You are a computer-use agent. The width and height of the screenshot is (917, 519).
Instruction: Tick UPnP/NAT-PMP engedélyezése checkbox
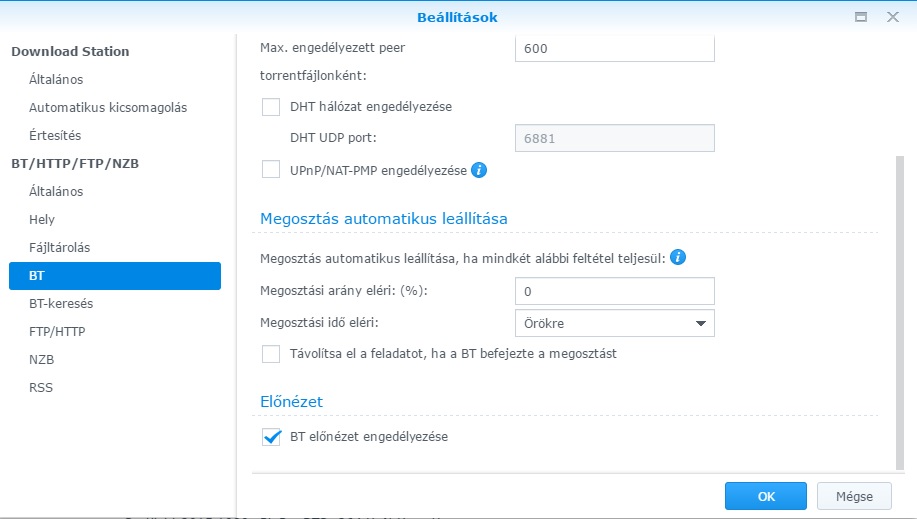pyautogui.click(x=271, y=170)
